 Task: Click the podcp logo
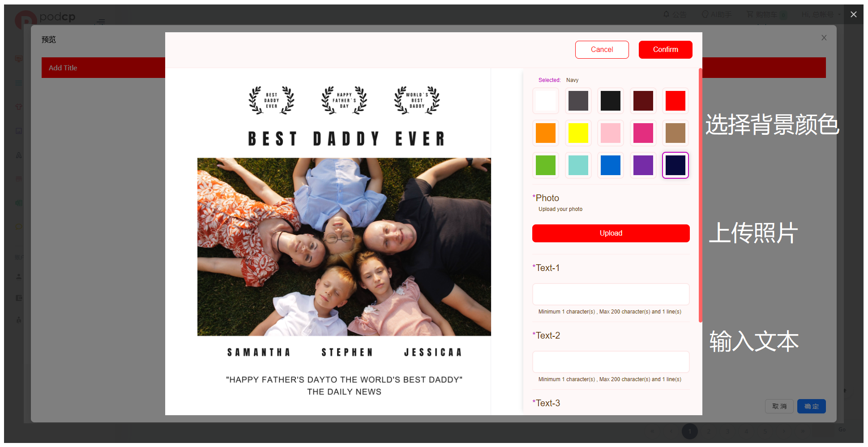point(46,19)
